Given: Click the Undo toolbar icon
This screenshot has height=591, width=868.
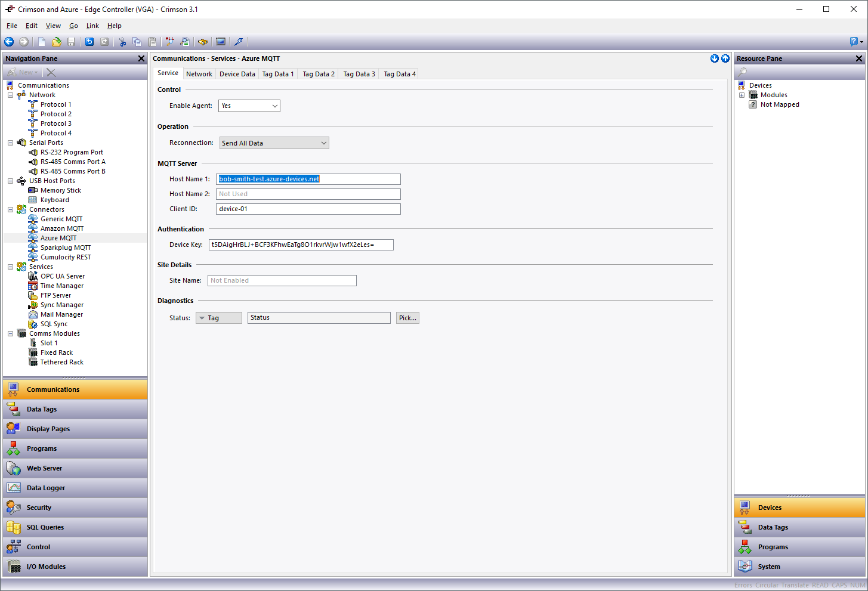Looking at the screenshot, I should point(89,42).
